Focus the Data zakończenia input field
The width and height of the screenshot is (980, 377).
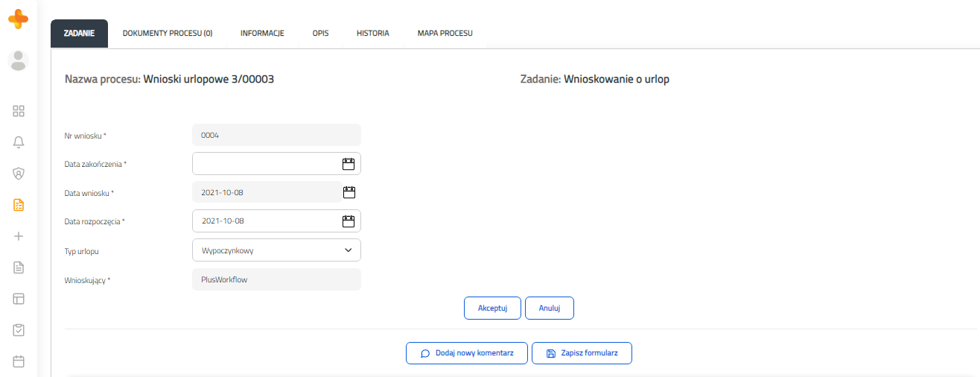(266, 163)
